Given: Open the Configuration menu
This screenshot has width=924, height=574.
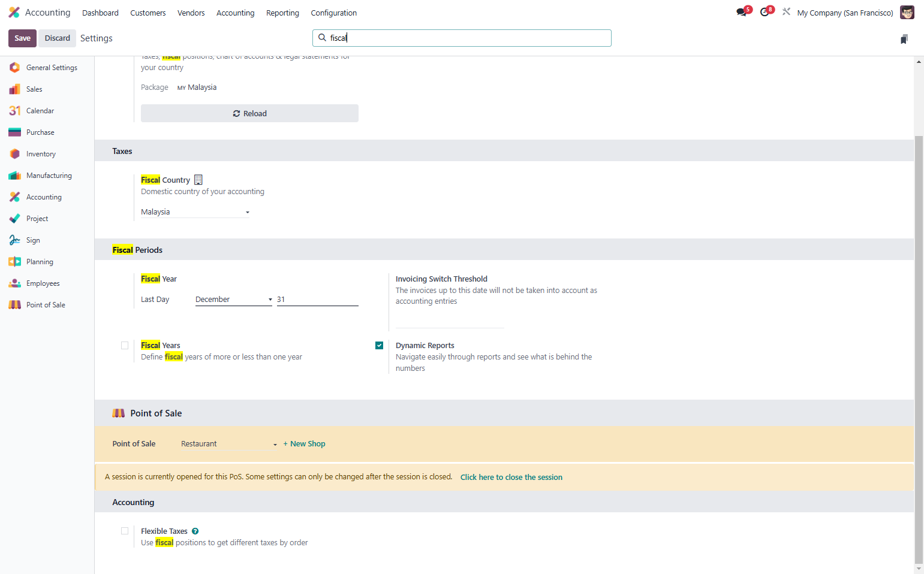Looking at the screenshot, I should point(333,13).
